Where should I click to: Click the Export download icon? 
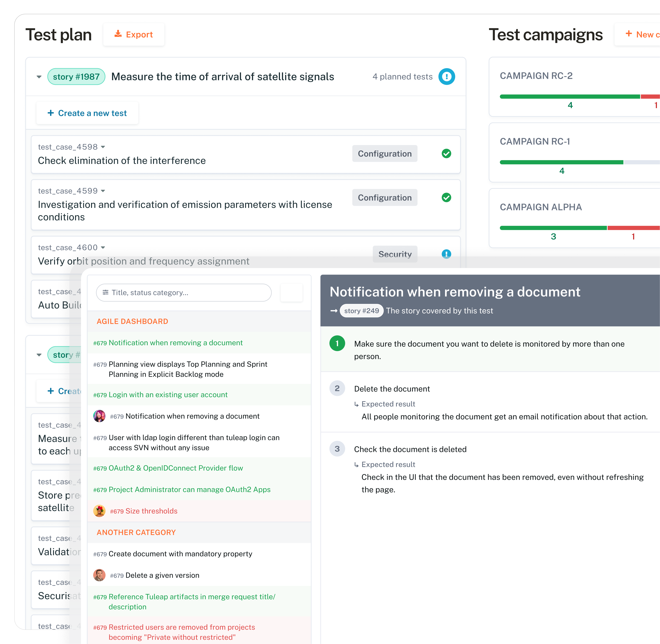pyautogui.click(x=118, y=34)
